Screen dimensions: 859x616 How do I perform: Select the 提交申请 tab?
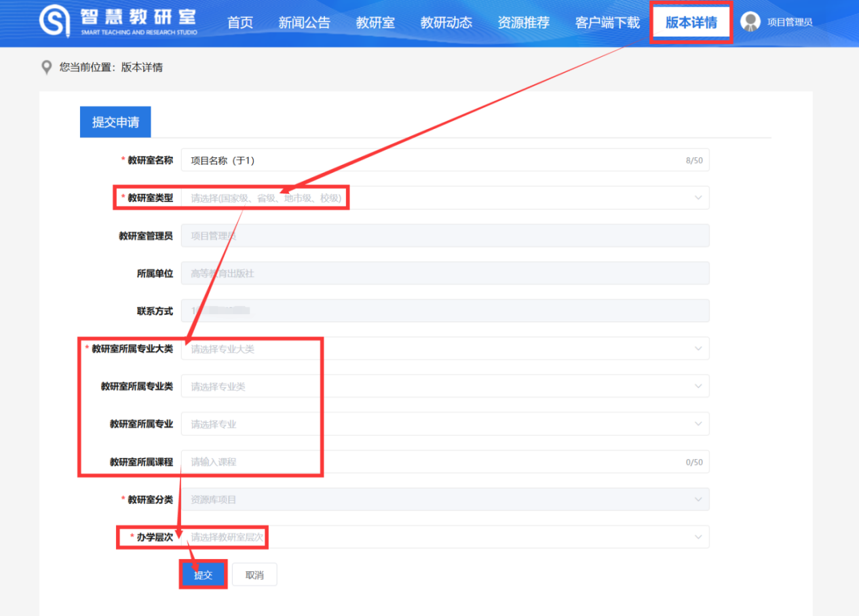[x=115, y=121]
